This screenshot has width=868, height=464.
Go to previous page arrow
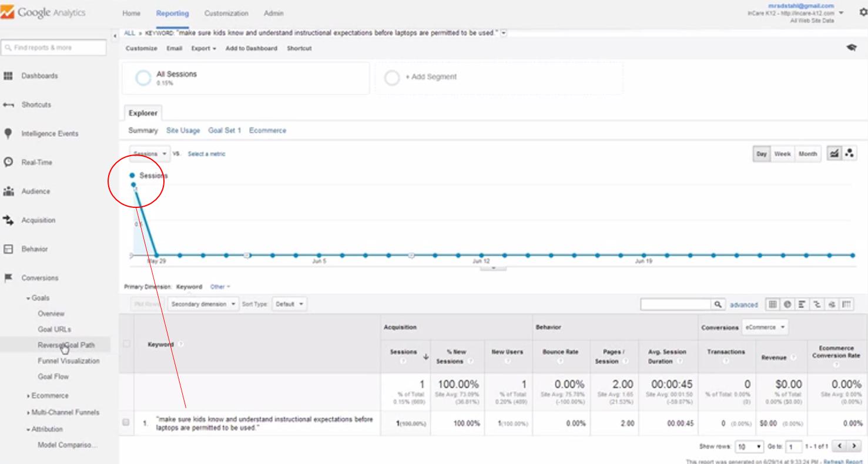click(840, 446)
